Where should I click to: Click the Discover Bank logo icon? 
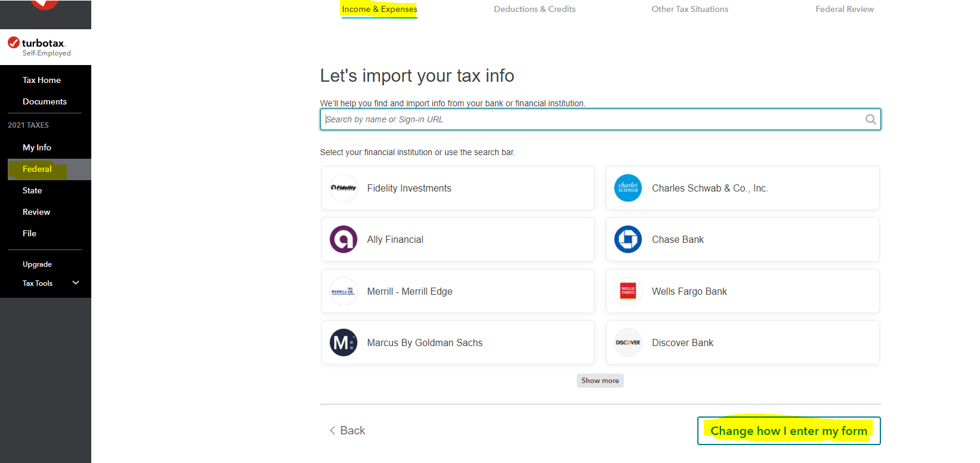pyautogui.click(x=628, y=342)
